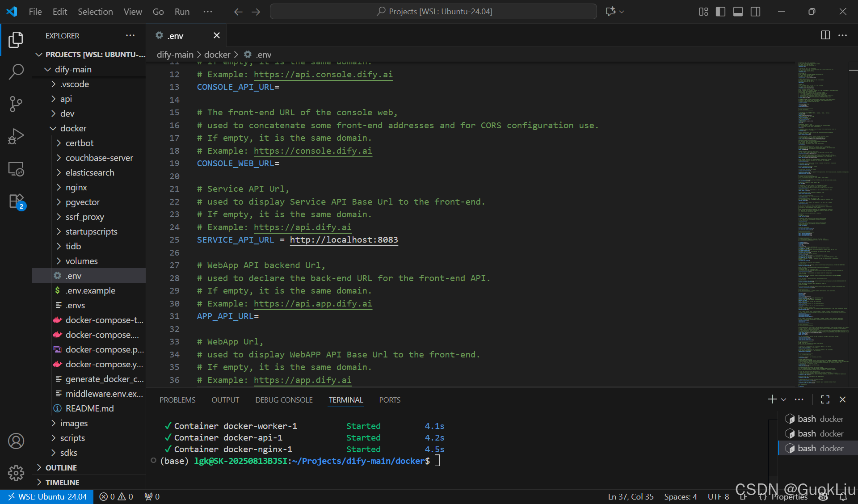Maximize the terminal panel size
The width and height of the screenshot is (858, 504).
coord(825,399)
